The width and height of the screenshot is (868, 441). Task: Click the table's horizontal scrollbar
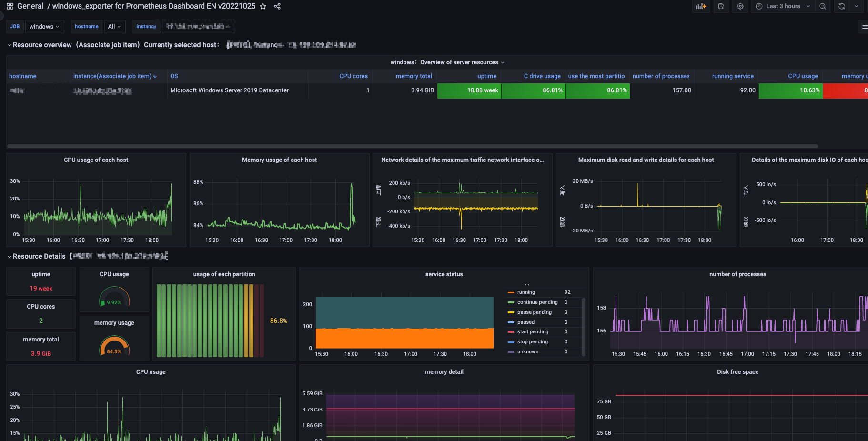point(413,146)
